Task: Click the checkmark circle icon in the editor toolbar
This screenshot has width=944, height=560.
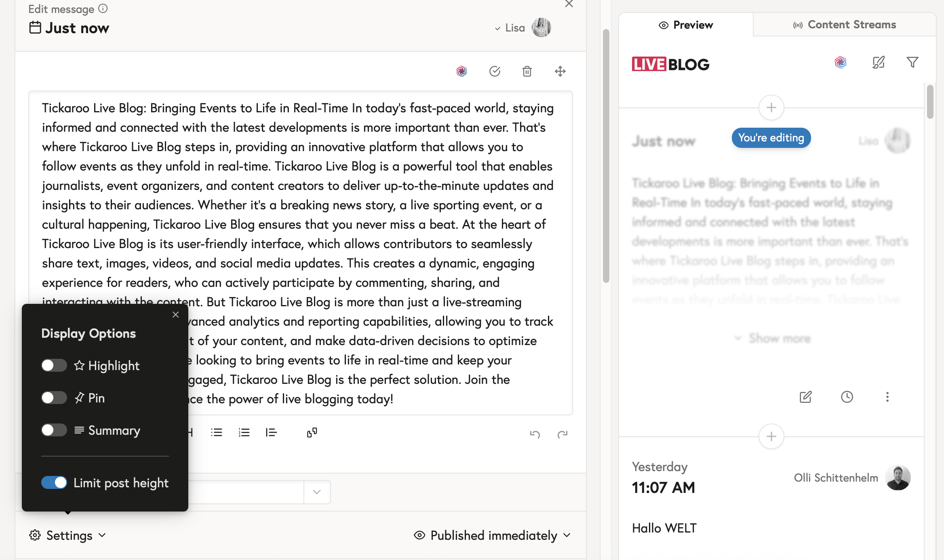Action: [495, 72]
